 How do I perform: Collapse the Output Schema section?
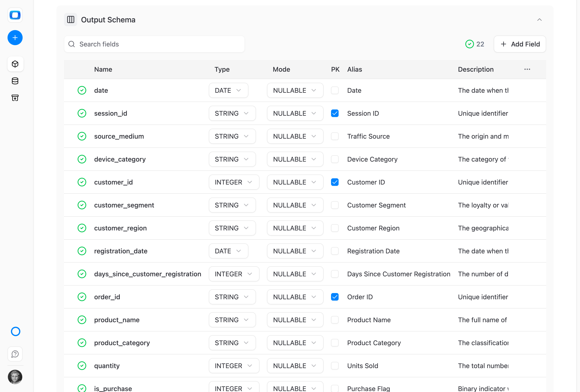click(x=539, y=20)
